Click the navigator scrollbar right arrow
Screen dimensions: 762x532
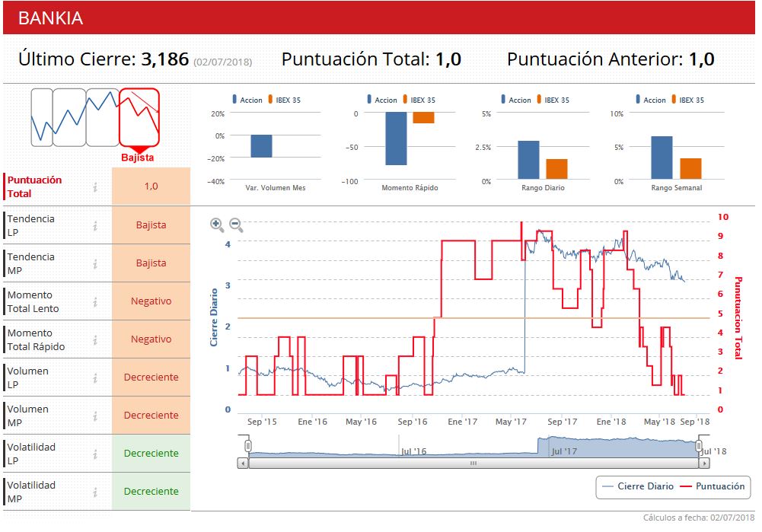pyautogui.click(x=705, y=464)
